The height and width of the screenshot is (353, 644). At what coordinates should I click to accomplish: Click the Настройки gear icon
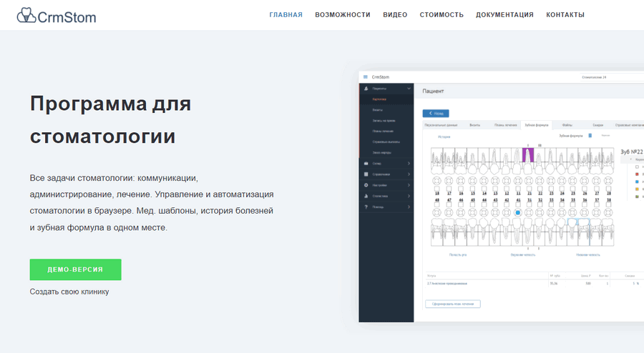click(366, 185)
